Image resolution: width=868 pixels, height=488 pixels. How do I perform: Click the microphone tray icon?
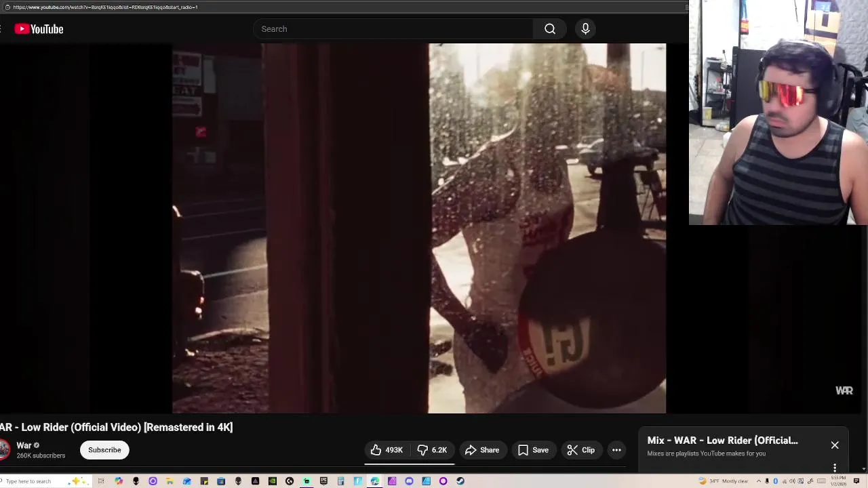tap(767, 481)
